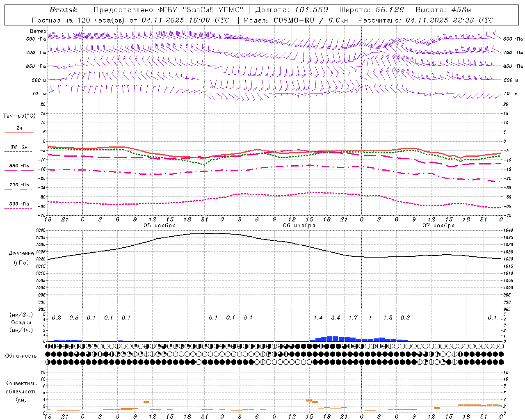Screen dimensions: 525x420
Task: Click the 10 м wind level label on the left
Action: click(x=39, y=94)
